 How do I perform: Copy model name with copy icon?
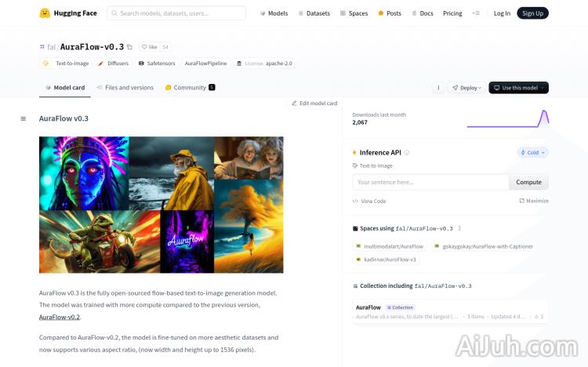(x=130, y=47)
